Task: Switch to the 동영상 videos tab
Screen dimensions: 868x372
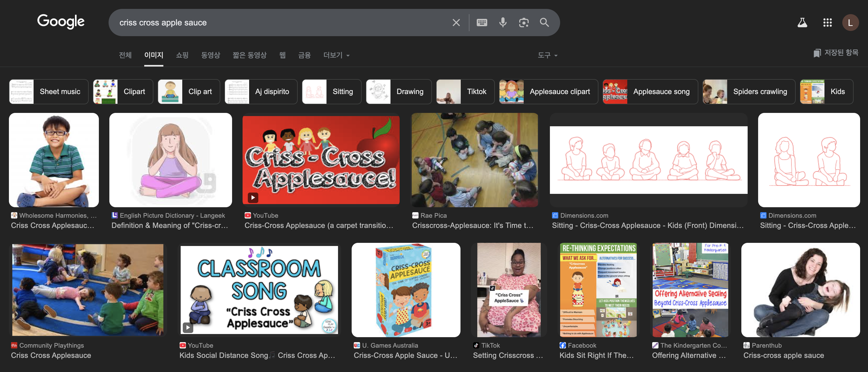Action: (x=210, y=55)
